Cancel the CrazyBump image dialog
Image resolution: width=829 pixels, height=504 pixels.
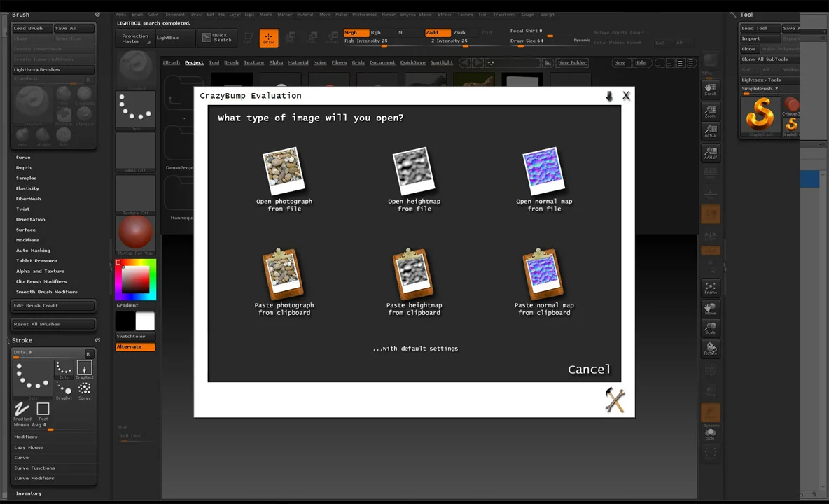pyautogui.click(x=589, y=370)
